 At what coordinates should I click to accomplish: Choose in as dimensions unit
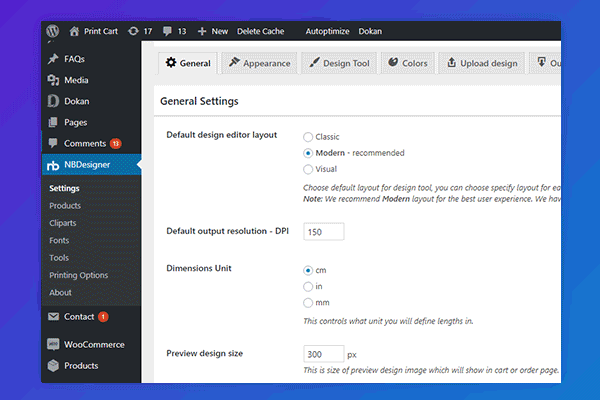click(x=308, y=287)
